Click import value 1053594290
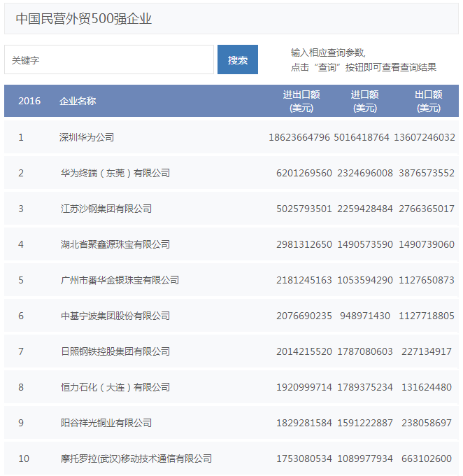463x476 pixels. coord(365,280)
